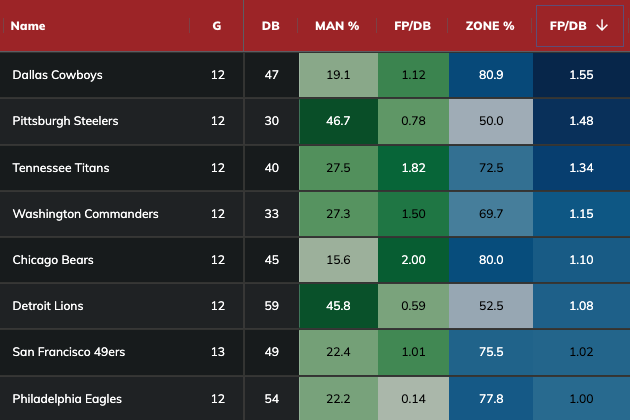Click Eagles 0.14 man FP/DB cell
Screen dimensions: 630x420
(x=413, y=399)
